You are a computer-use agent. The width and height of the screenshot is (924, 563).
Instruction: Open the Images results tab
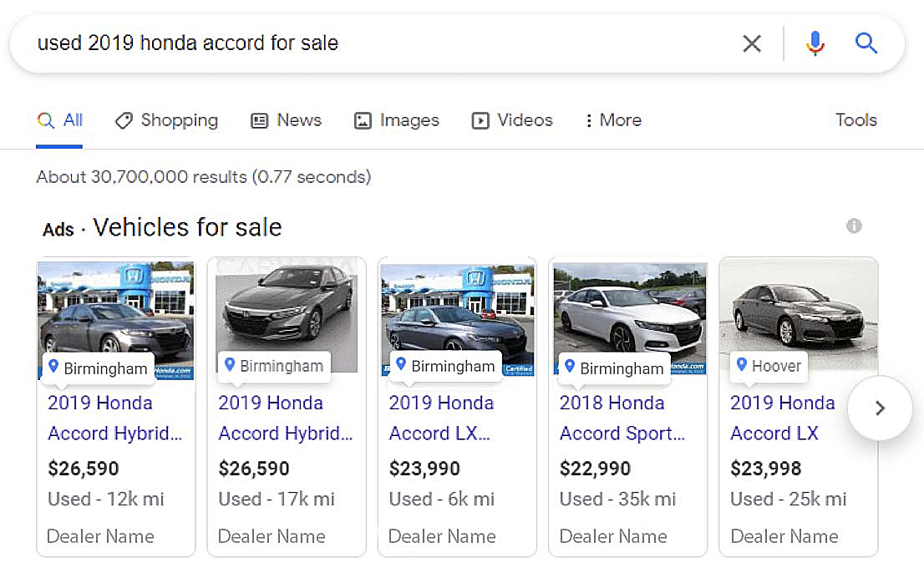[x=396, y=120]
